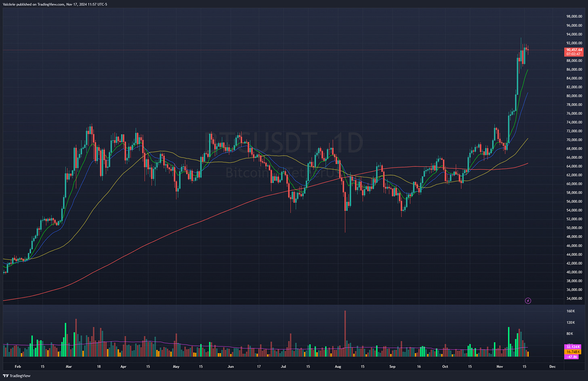Click the Dec label on time axis
Viewport: 588px width, 381px height.
click(x=552, y=367)
